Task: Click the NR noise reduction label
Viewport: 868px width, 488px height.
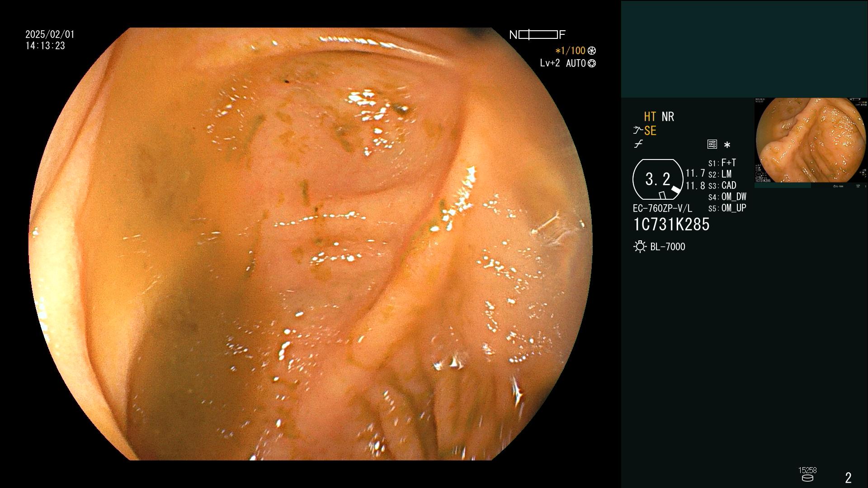Action: pyautogui.click(x=668, y=117)
